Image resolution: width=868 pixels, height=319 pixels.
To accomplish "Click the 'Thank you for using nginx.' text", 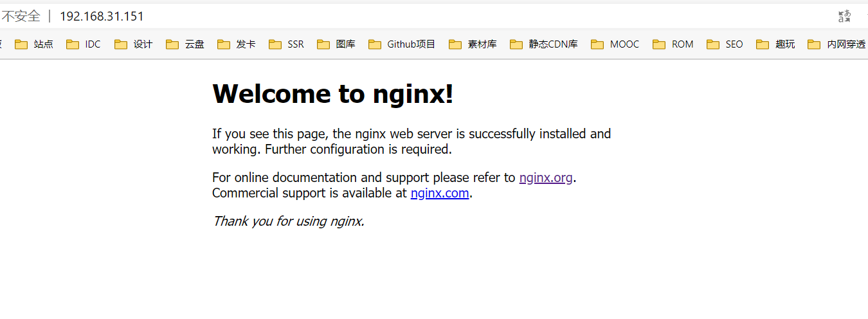I will pos(289,221).
